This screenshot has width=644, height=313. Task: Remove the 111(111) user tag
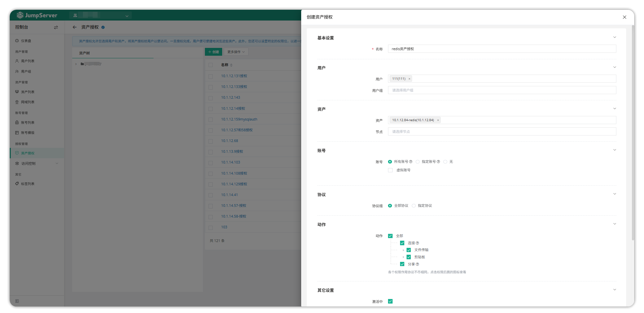(x=409, y=79)
